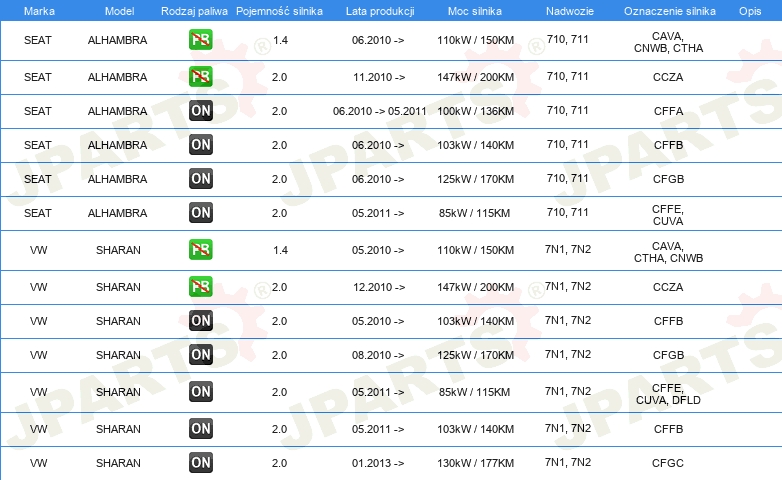Click the petrol icon in the SEAT Alhambra CCZA row
The width and height of the screenshot is (782, 480).
[x=201, y=76]
